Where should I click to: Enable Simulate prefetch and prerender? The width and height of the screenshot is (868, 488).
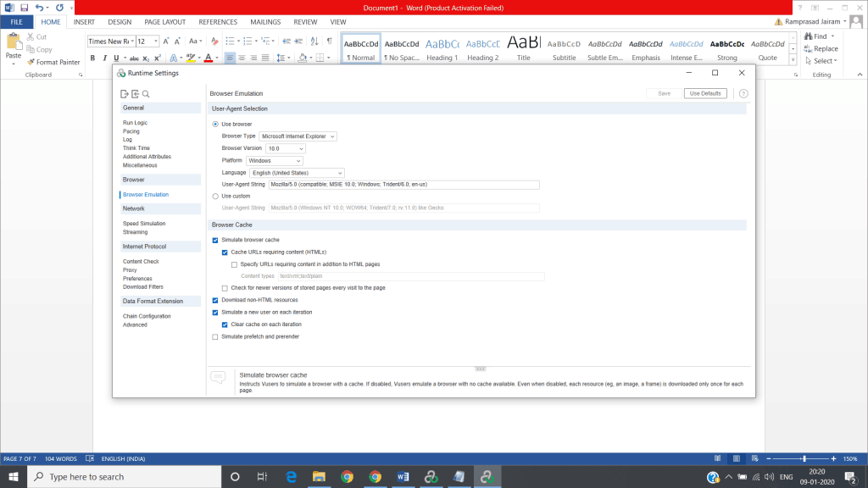(x=215, y=336)
